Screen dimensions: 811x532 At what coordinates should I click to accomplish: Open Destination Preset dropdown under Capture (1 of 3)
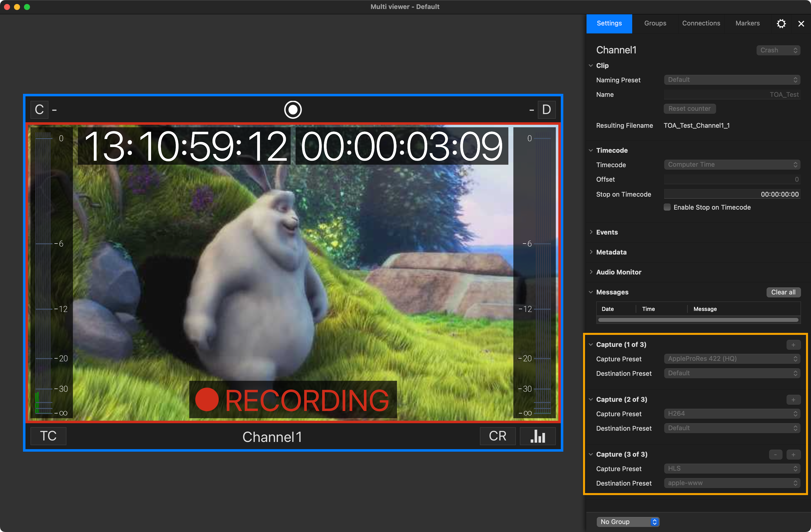coord(732,373)
